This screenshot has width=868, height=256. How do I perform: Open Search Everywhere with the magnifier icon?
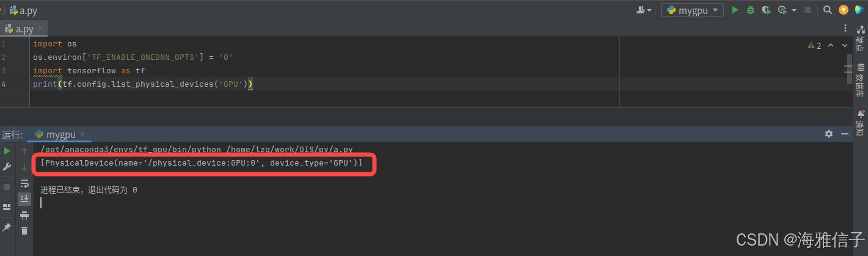coord(828,10)
